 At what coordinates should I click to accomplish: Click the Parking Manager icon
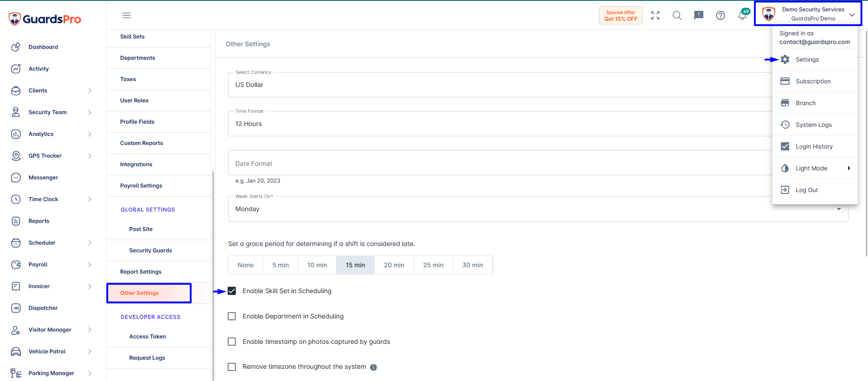click(16, 373)
